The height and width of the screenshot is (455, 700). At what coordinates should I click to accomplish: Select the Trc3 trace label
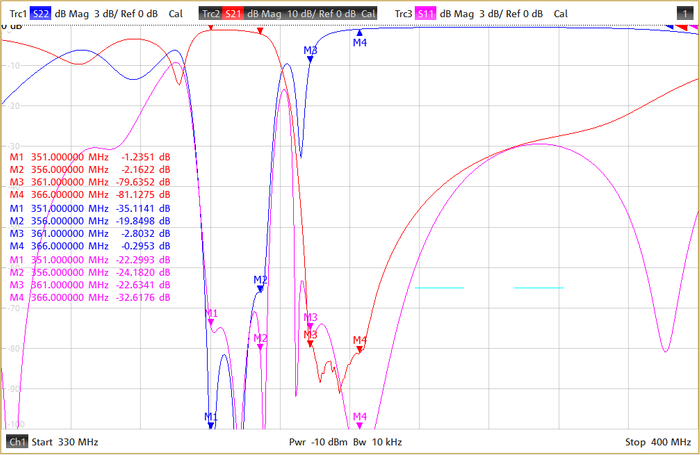[x=403, y=14]
